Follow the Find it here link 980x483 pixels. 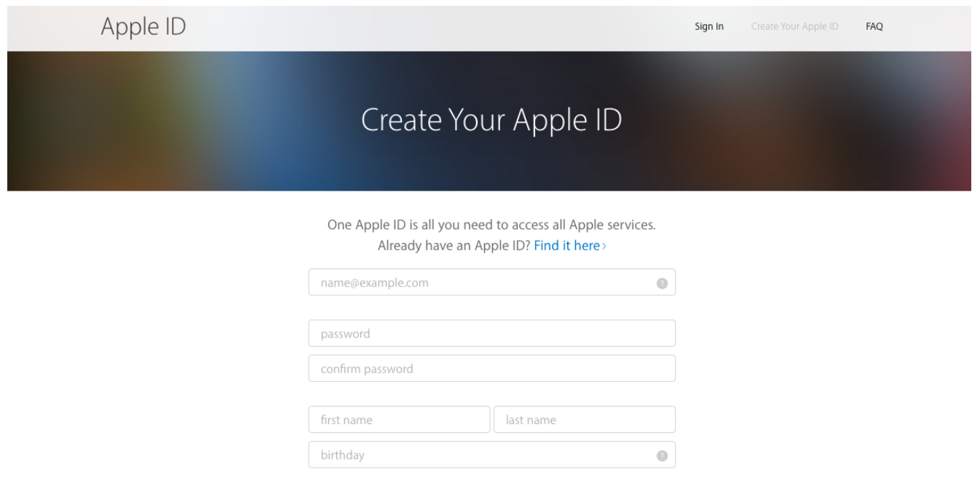coord(570,246)
